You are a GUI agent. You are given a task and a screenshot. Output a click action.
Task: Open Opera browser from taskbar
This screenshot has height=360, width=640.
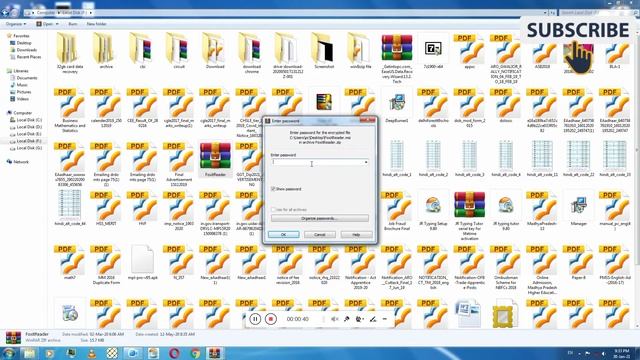click(x=174, y=353)
